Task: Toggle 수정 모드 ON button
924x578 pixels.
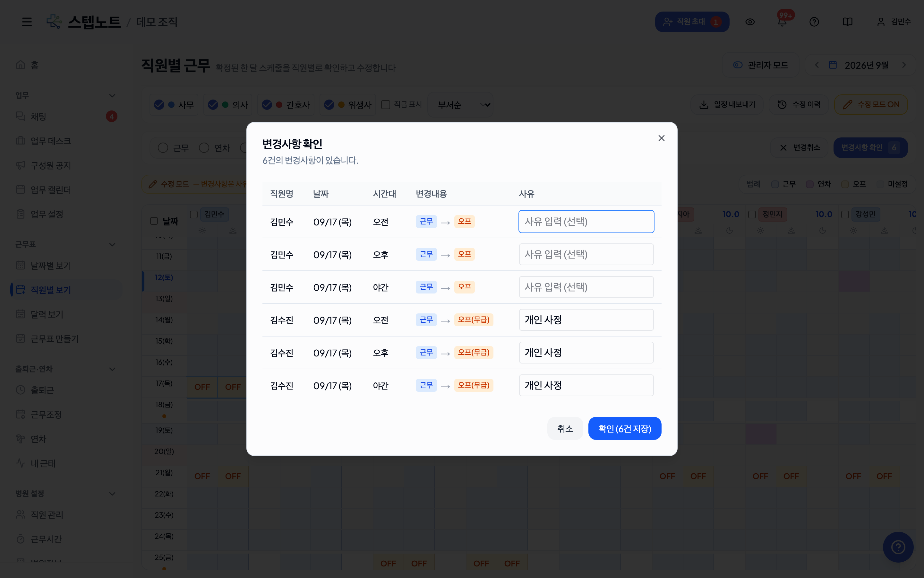Action: pos(871,104)
